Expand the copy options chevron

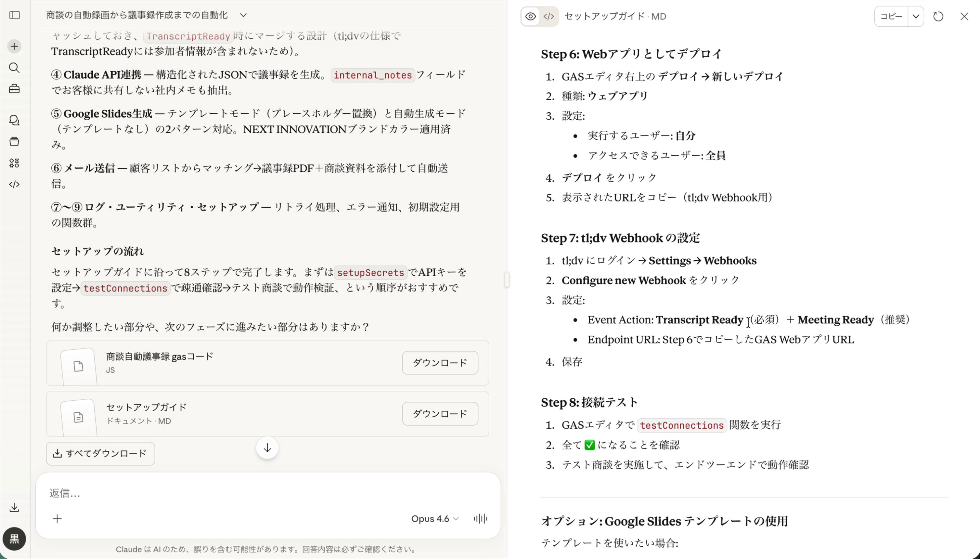[x=916, y=16]
